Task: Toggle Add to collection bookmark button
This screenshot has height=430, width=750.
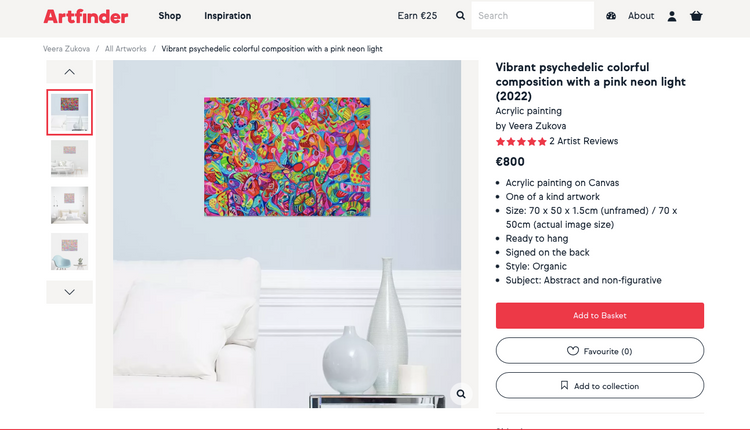Action: point(599,386)
